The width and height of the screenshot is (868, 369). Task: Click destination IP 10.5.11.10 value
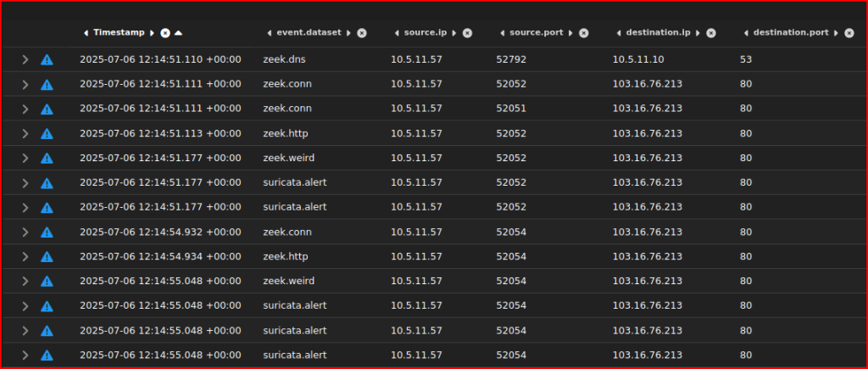[640, 60]
